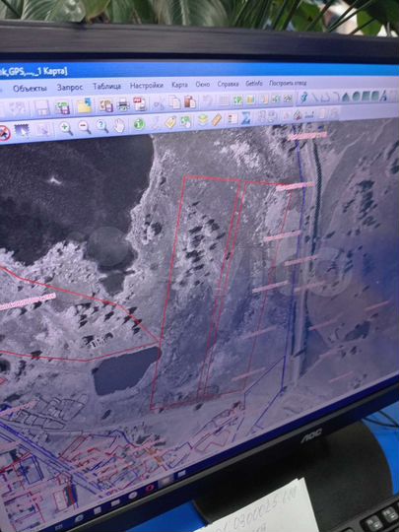The height and width of the screenshot is (532, 399).
Task: Click the green Info tool icon
Action: click(x=139, y=124)
